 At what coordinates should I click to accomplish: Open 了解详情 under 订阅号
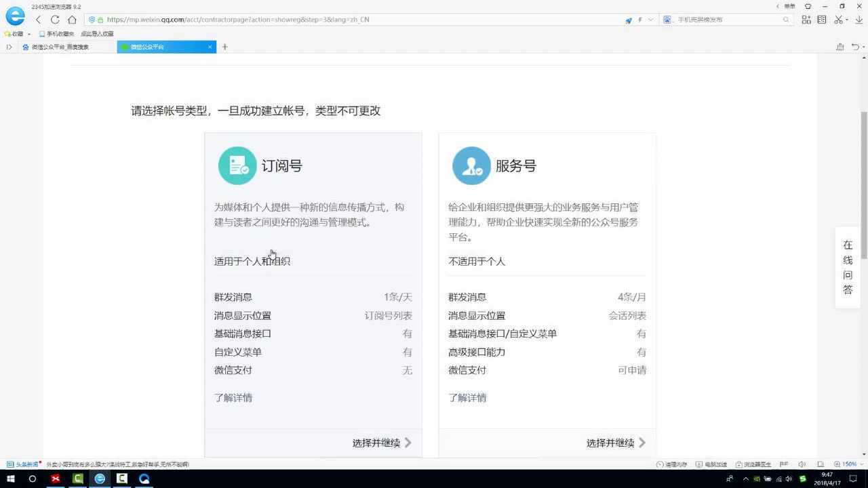point(233,398)
